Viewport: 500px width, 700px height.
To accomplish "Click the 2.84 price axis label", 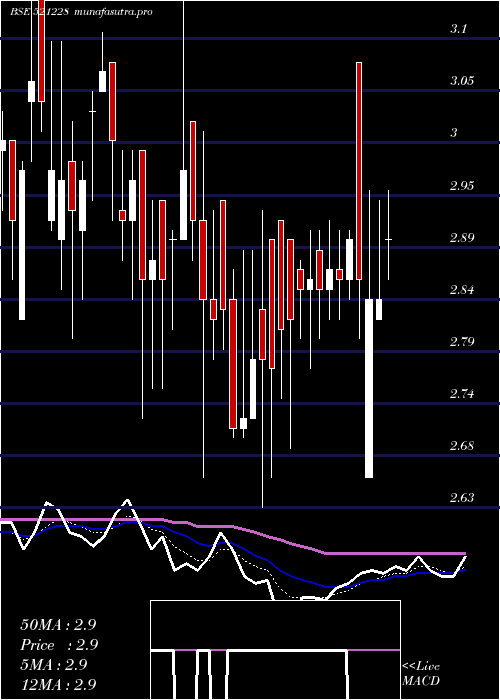I will tap(462, 290).
